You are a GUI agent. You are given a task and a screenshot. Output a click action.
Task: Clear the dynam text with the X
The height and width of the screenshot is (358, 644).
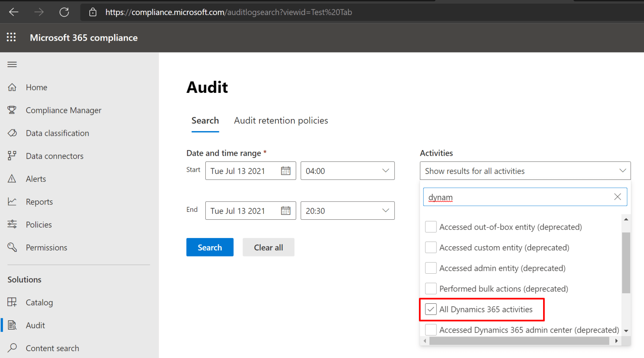coord(617,197)
